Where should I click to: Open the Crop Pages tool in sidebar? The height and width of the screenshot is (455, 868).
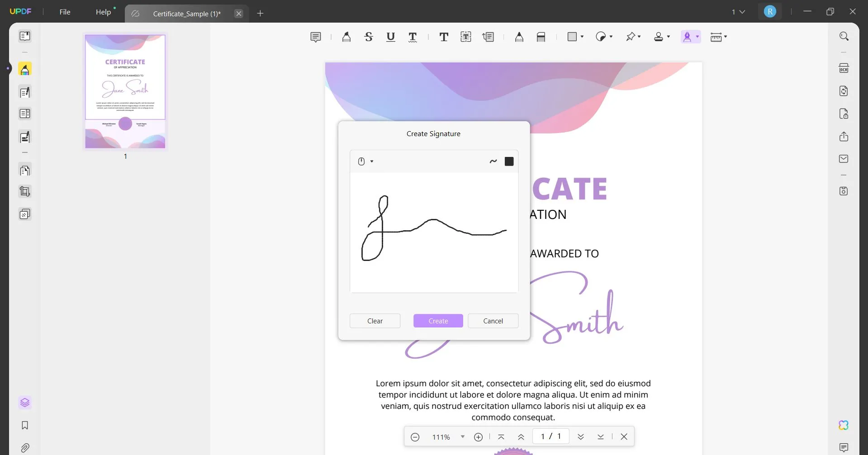pyautogui.click(x=25, y=192)
